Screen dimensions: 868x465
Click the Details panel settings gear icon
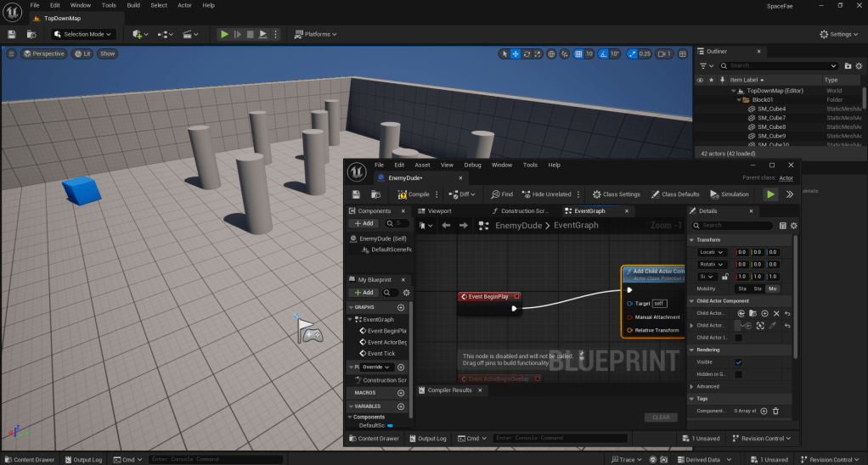click(794, 226)
